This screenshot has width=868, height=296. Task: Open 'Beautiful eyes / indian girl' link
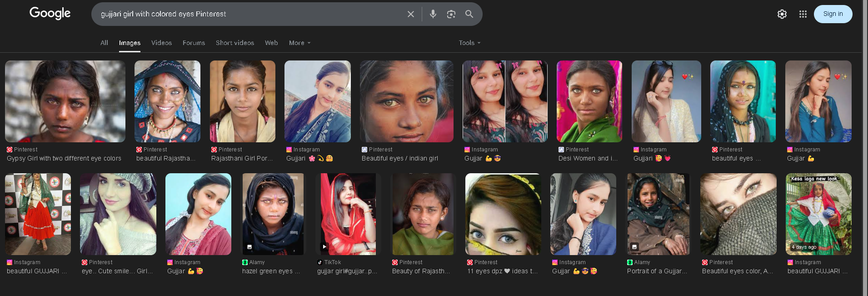click(399, 158)
